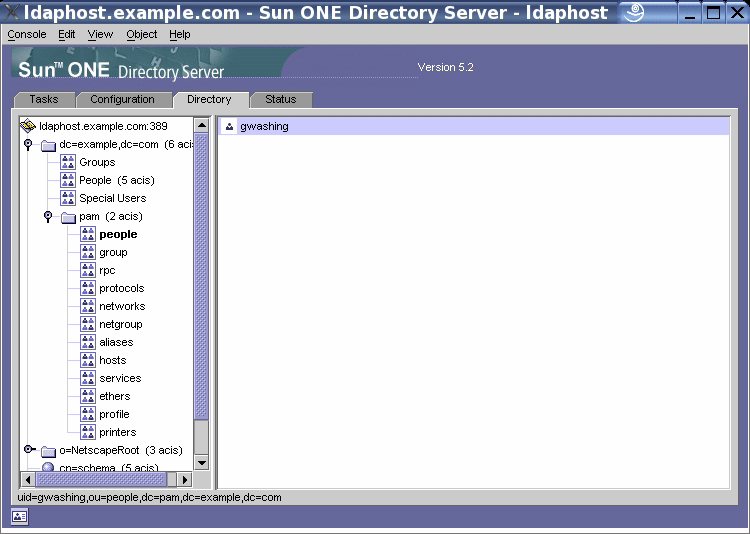The width and height of the screenshot is (750, 534).
Task: Click the icon next to People (5 acis)
Action: click(68, 180)
